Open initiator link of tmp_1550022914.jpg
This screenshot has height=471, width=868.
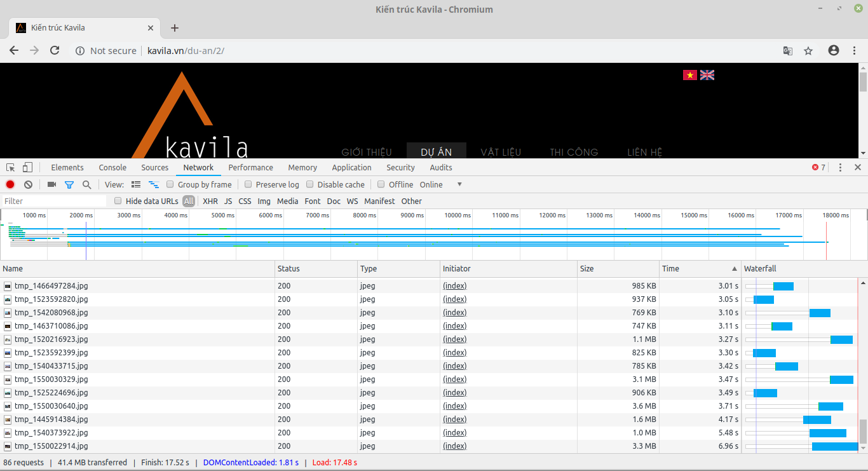pos(455,446)
